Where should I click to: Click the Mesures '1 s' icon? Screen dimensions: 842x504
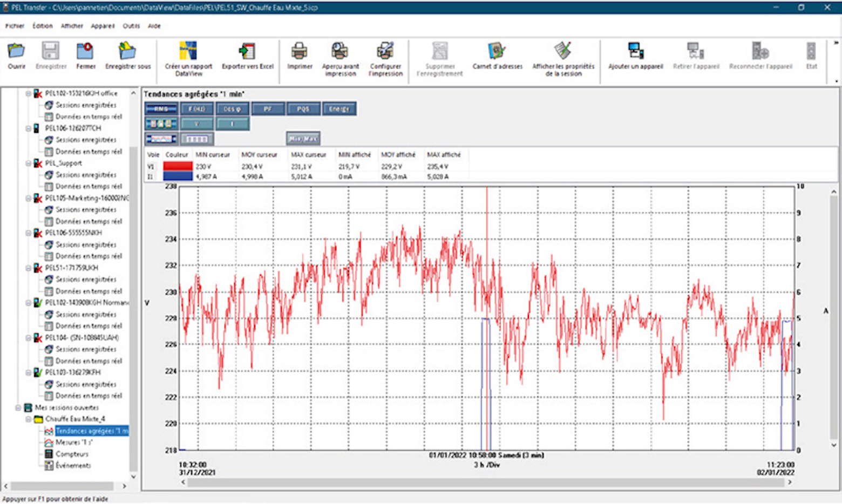click(49, 442)
